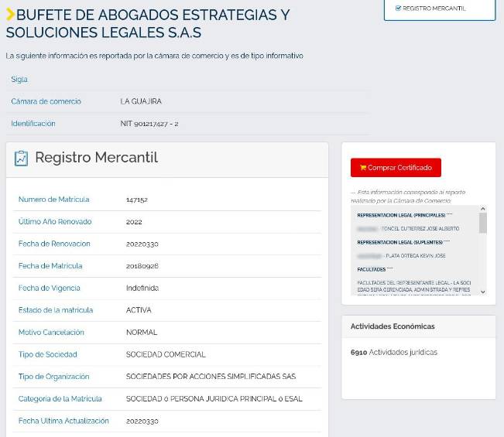Click the Registro Mercantil panel heading
The height and width of the screenshot is (437, 504).
97,158
